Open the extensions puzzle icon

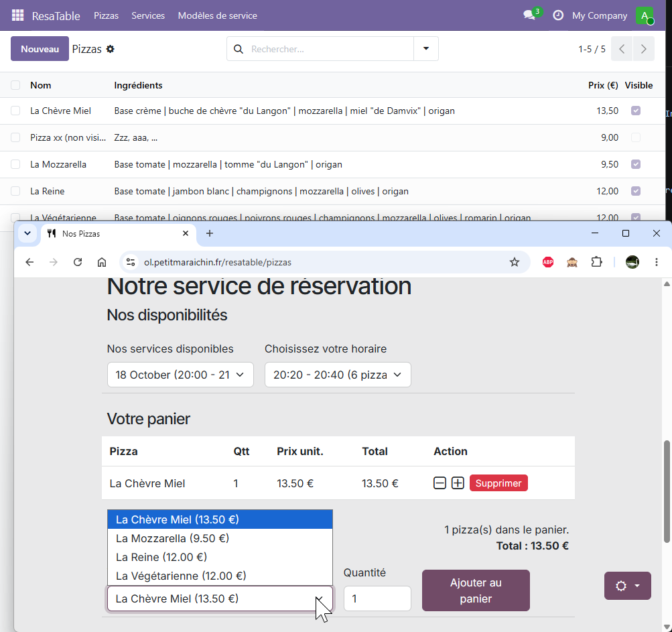coord(596,262)
